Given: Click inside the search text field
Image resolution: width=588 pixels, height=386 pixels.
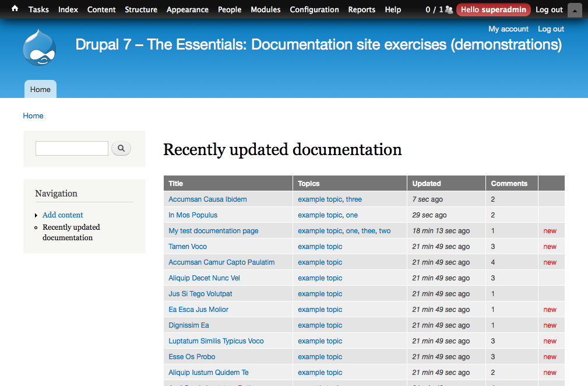Looking at the screenshot, I should pyautogui.click(x=72, y=148).
